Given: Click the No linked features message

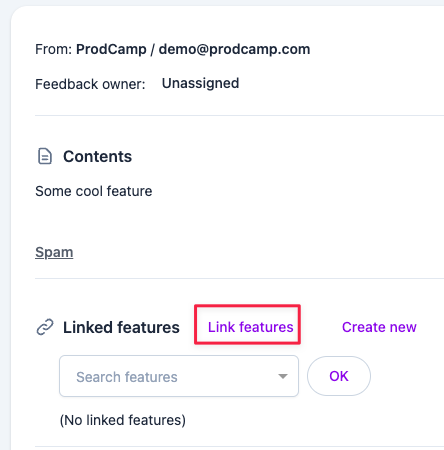Looking at the screenshot, I should click(x=123, y=420).
